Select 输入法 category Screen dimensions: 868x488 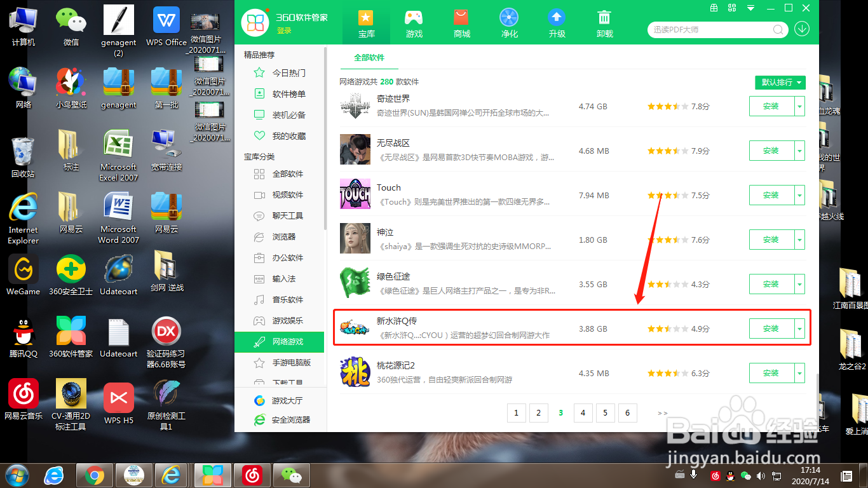[280, 279]
